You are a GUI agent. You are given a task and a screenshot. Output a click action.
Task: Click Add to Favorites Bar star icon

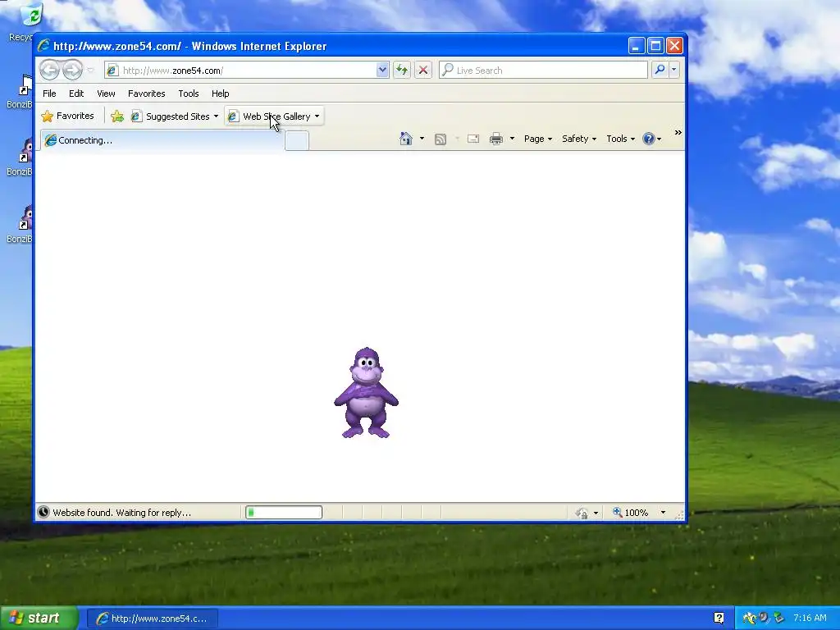click(x=116, y=116)
